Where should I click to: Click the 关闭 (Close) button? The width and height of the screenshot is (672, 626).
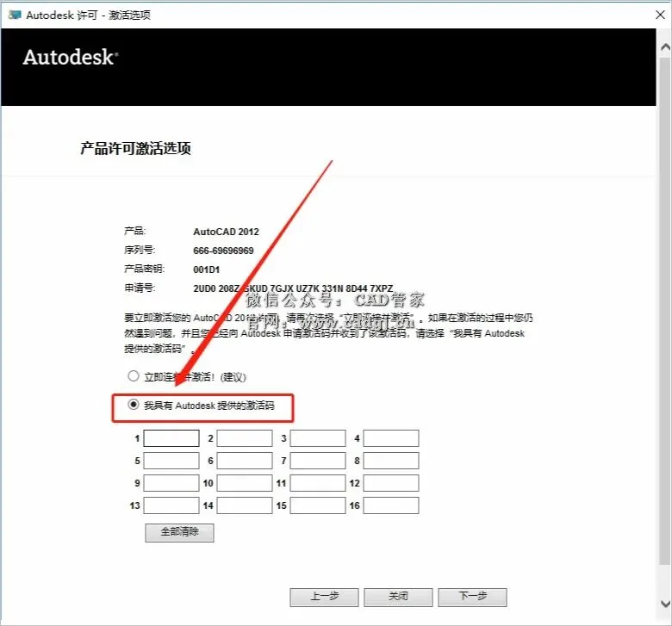pos(399,598)
